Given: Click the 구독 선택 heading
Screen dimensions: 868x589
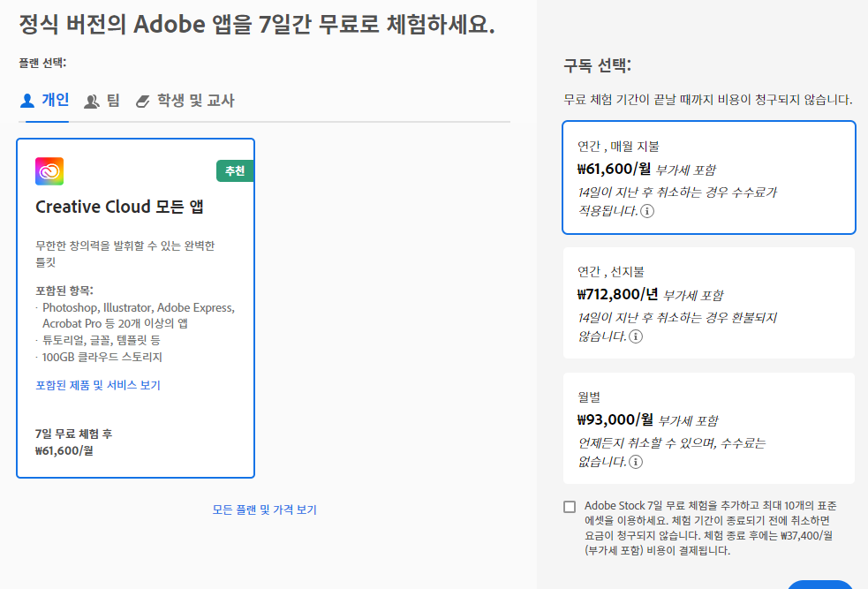Looking at the screenshot, I should click(597, 65).
